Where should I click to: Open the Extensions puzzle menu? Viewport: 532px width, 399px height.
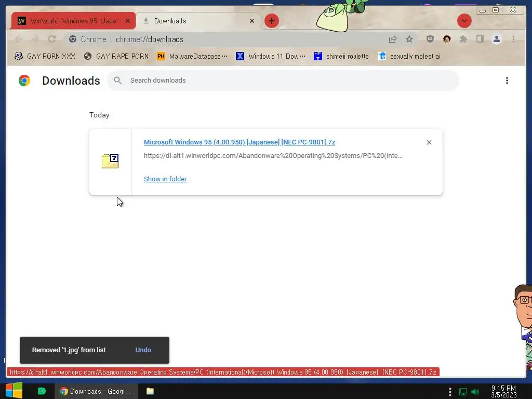[x=463, y=39]
